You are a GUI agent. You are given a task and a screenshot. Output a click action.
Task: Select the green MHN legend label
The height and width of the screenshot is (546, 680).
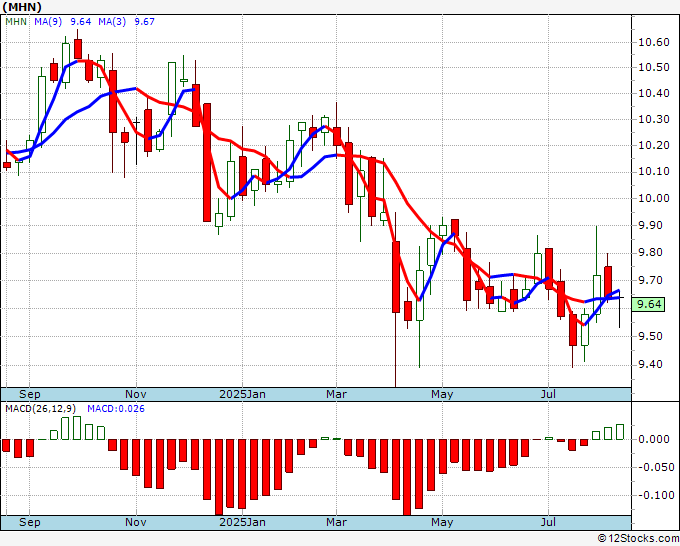coord(16,22)
